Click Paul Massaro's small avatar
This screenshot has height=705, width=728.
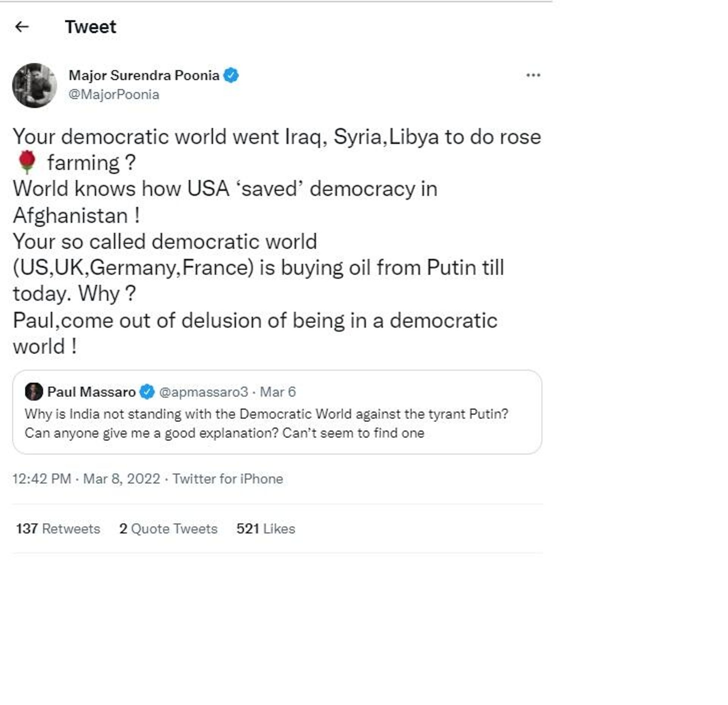pyautogui.click(x=34, y=391)
